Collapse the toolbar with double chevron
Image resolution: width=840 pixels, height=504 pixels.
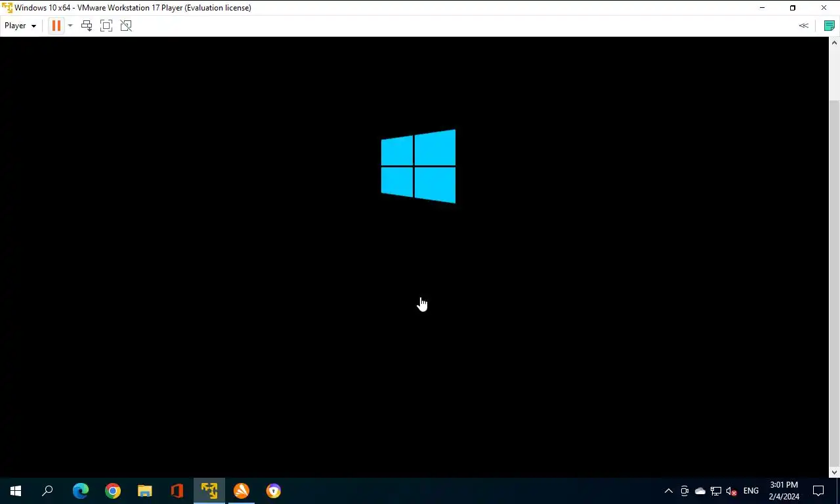pyautogui.click(x=803, y=26)
